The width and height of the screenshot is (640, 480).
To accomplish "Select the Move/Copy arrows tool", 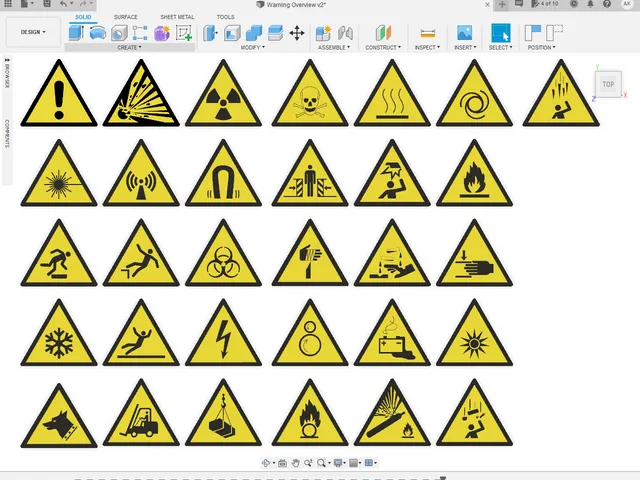I will pyautogui.click(x=297, y=33).
